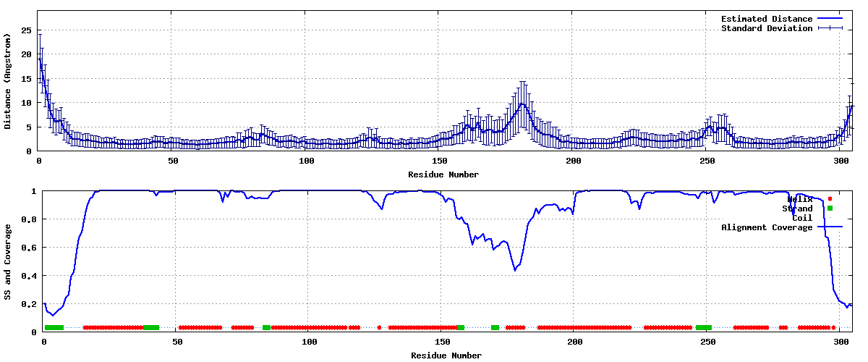This screenshot has width=868, height=362.
Task: Click the 'Helix' legend entry
Action: pos(800,199)
